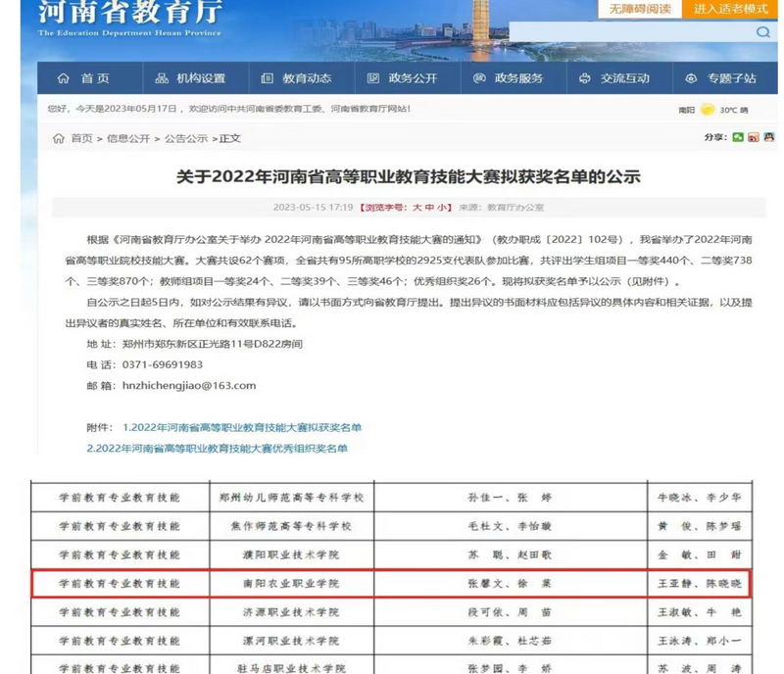Image resolution: width=784 pixels, height=674 pixels.
Task: Click table cell 王亚静、陈晓晓
Action: [700, 584]
